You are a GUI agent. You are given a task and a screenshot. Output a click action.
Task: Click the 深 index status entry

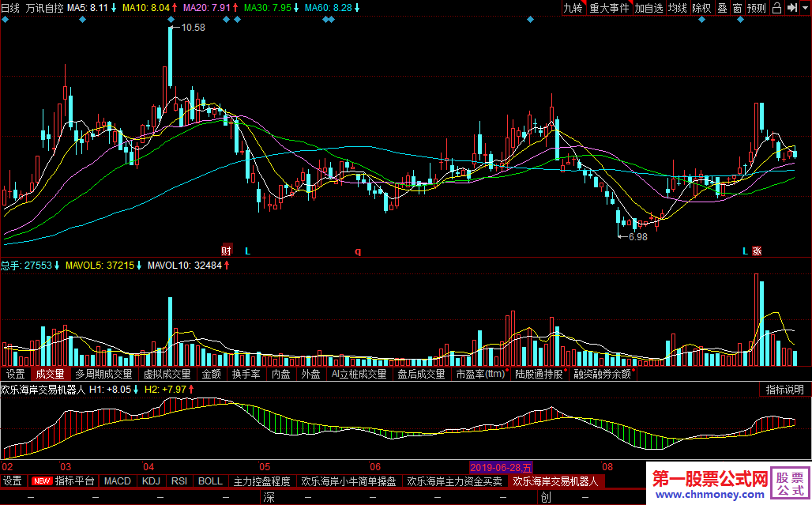[x=269, y=497]
